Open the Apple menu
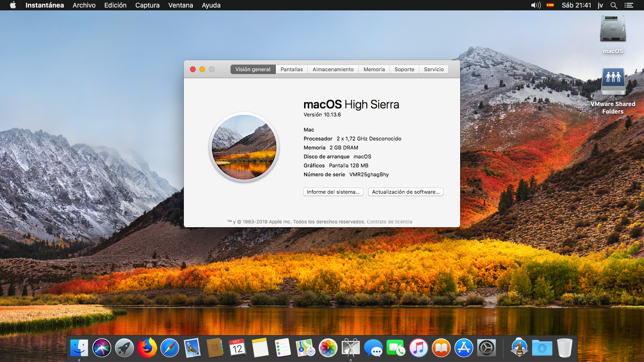Screen dimensions: 644x362 point(13,5)
